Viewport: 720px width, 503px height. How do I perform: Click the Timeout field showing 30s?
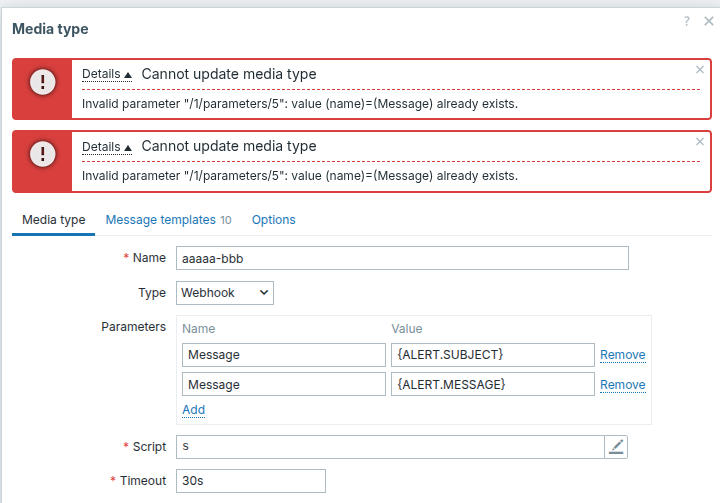[x=250, y=481]
